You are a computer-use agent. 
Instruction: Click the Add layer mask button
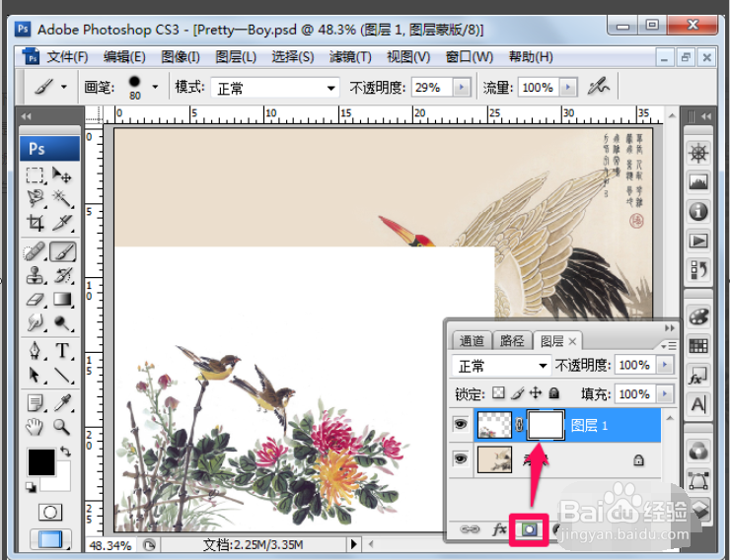(x=530, y=529)
